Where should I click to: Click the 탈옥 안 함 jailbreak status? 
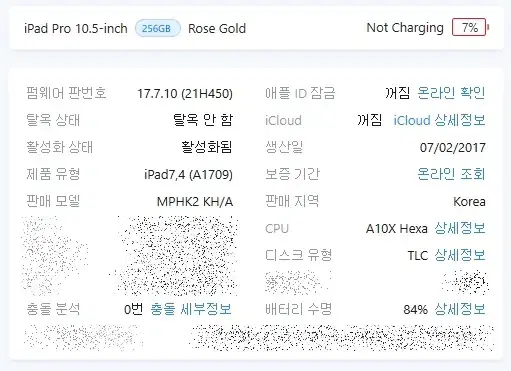tap(203, 120)
